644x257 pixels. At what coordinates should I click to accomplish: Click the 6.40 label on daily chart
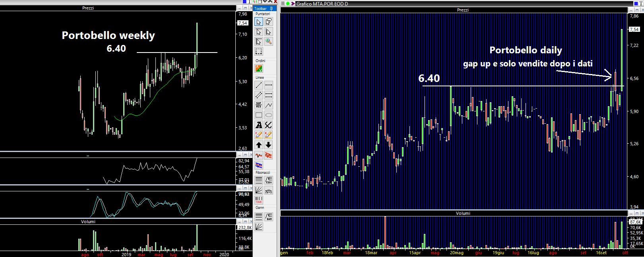[429, 78]
